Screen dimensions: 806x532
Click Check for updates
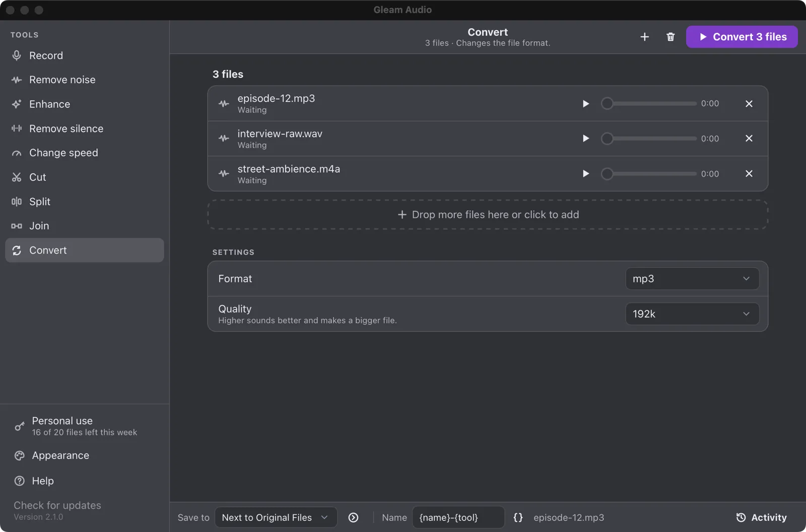57,505
